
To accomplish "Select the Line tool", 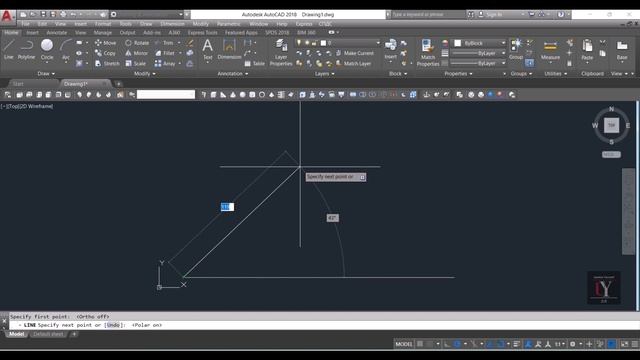I will pyautogui.click(x=8, y=50).
